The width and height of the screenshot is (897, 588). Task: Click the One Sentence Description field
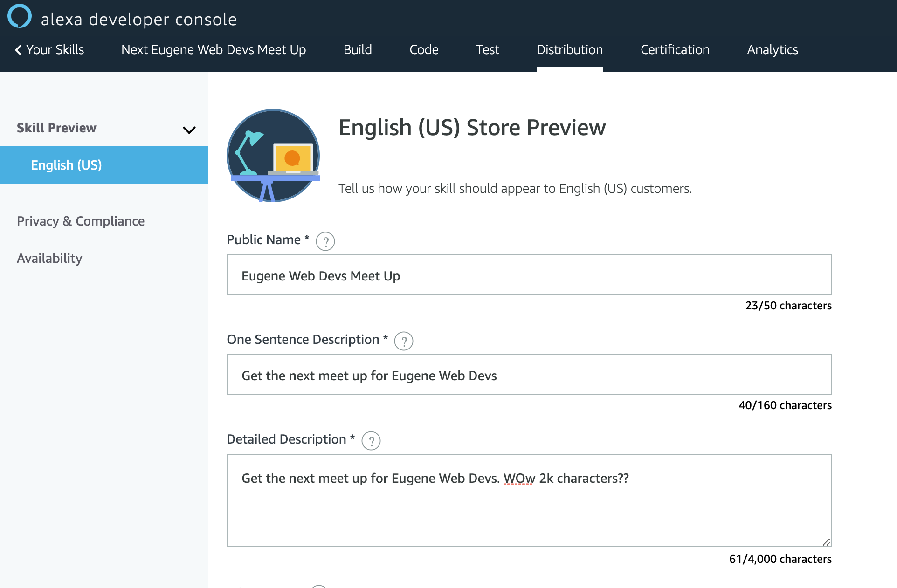pos(529,375)
